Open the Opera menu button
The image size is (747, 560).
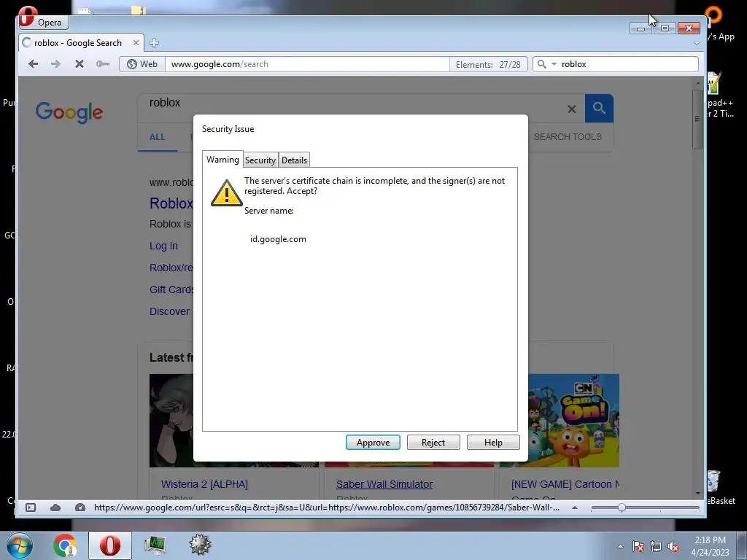tap(43, 22)
